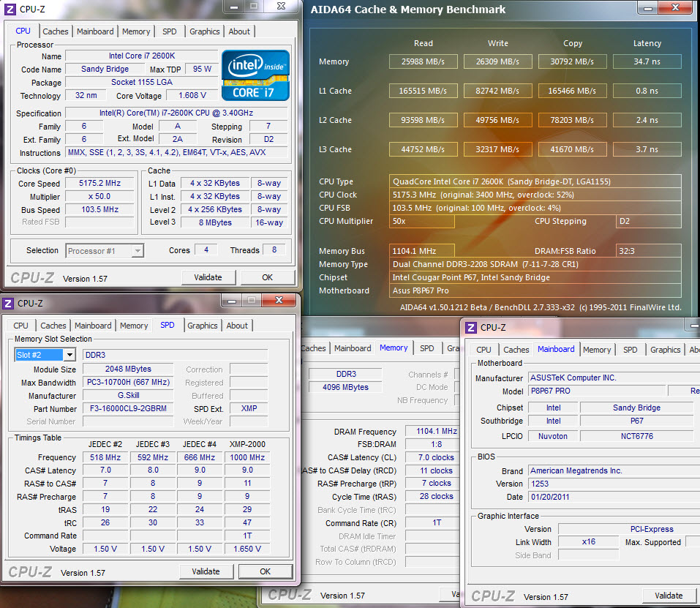The height and width of the screenshot is (608, 700).
Task: Open Mainboard tab in top CPU-Z window
Action: (95, 31)
